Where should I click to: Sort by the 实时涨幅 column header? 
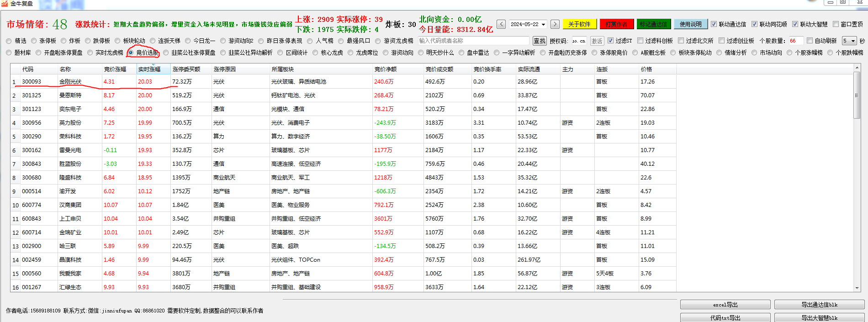(x=153, y=69)
